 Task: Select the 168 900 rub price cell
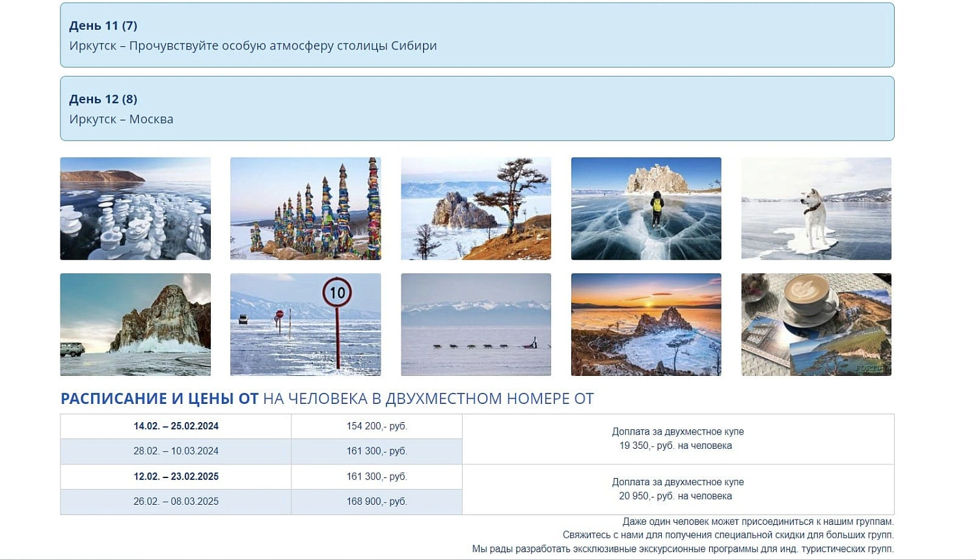coord(377,501)
